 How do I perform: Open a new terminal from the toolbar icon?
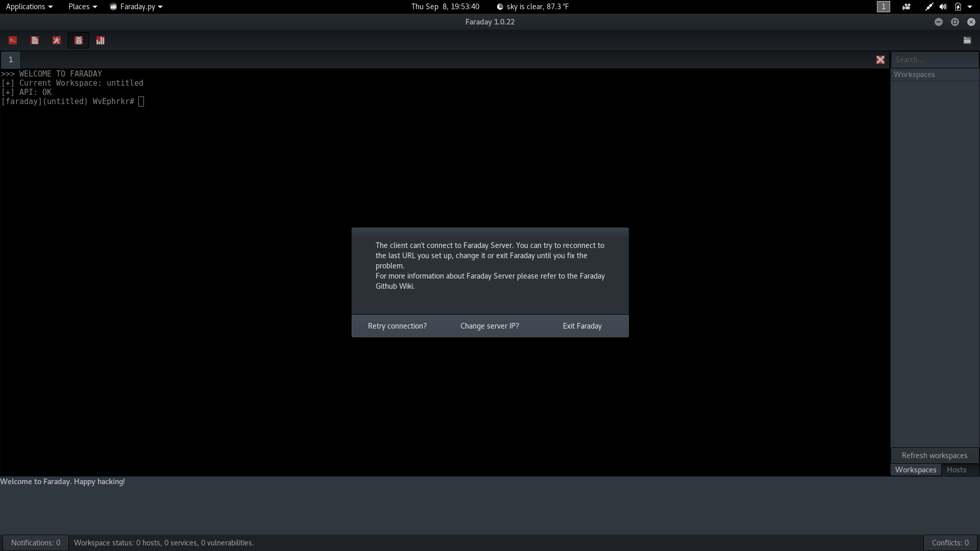pos(13,40)
